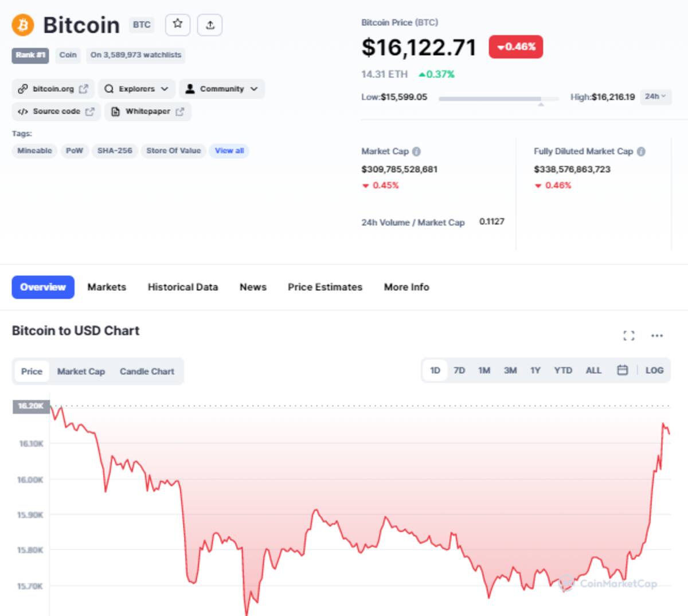Click the Market Cap info icon
The height and width of the screenshot is (616, 688).
tap(416, 151)
